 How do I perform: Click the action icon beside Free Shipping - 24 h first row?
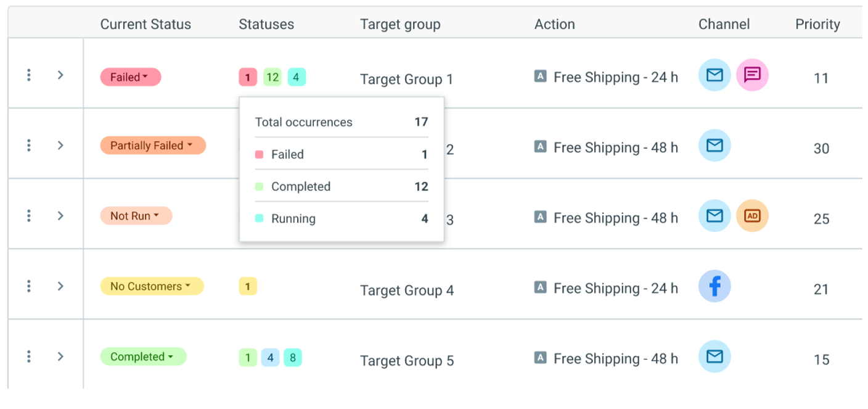(541, 76)
